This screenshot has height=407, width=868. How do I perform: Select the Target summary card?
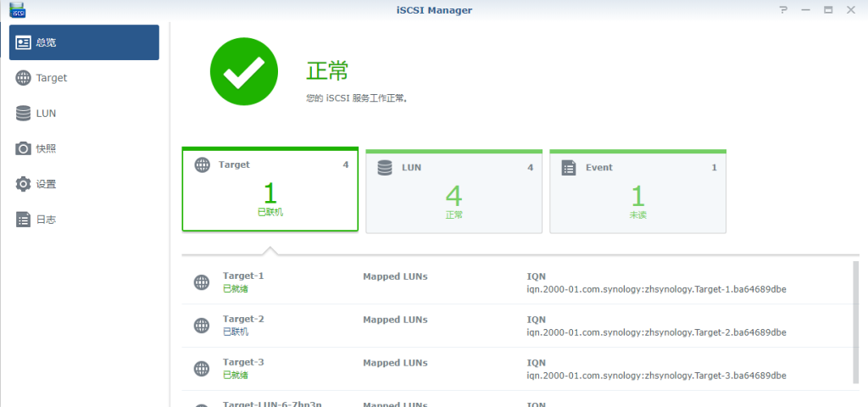tap(270, 189)
